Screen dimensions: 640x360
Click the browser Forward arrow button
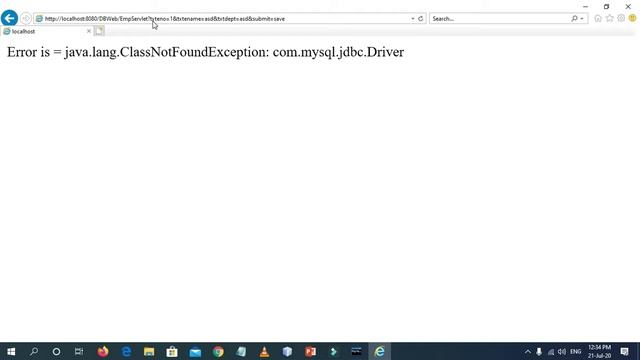pos(25,18)
